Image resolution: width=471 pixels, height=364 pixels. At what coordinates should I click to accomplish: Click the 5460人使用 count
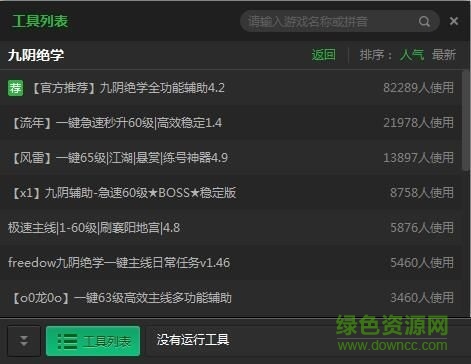coord(422,263)
